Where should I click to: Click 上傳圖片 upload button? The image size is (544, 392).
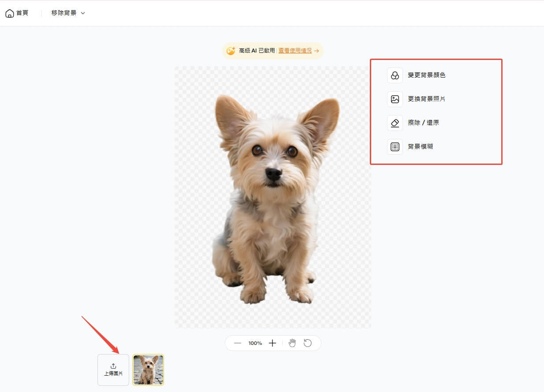click(113, 370)
